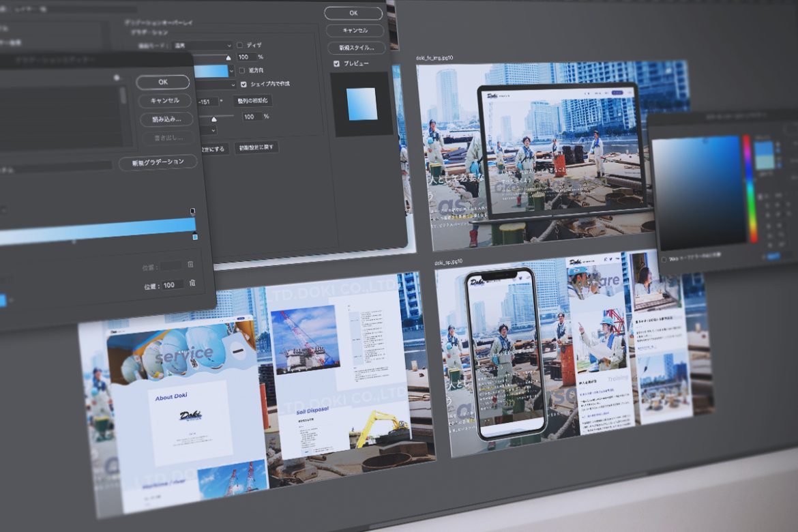Select the opacity stop above the gradient bar

click(192, 211)
